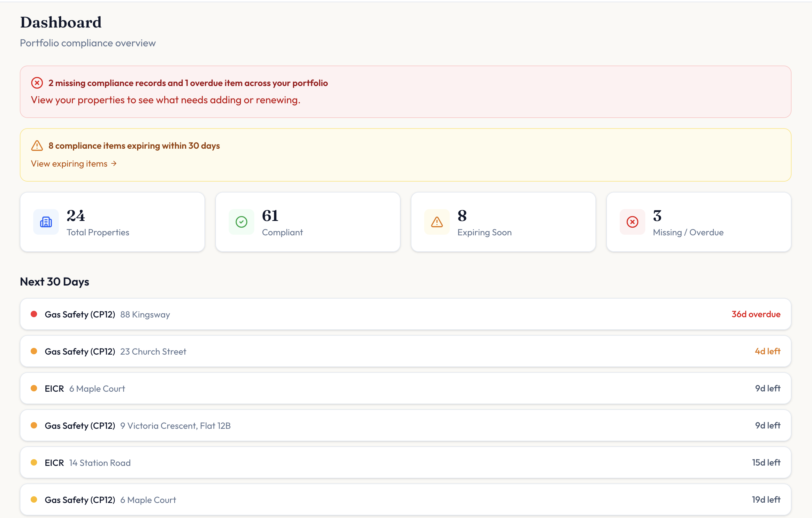The image size is (812, 518).
Task: Select the 8 Expiring Soon stat card
Action: click(x=503, y=222)
